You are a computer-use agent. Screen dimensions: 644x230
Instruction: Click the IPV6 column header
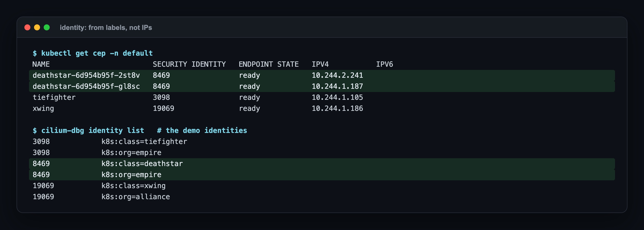tap(385, 64)
